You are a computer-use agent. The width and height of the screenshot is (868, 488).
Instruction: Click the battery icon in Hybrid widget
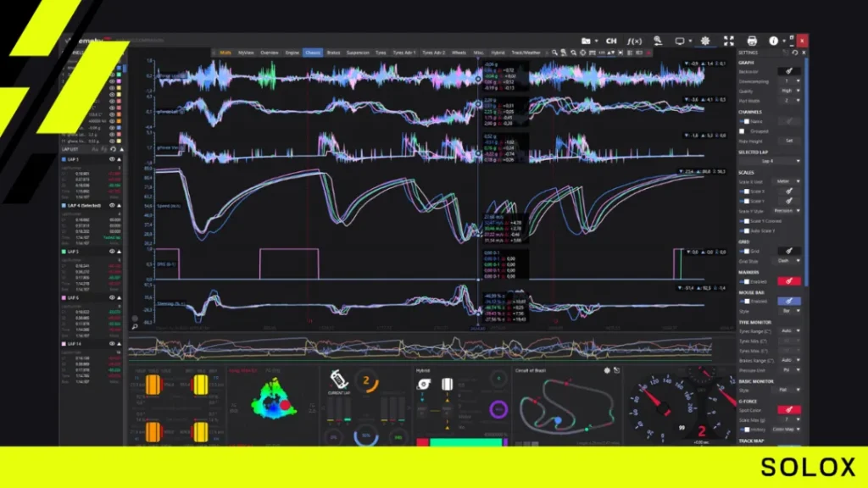[447, 384]
